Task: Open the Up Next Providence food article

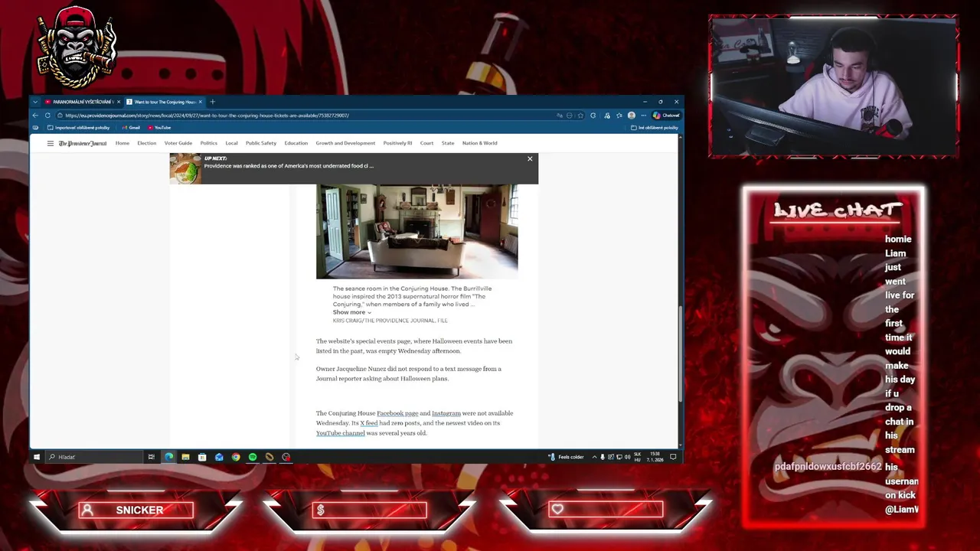Action: (289, 165)
